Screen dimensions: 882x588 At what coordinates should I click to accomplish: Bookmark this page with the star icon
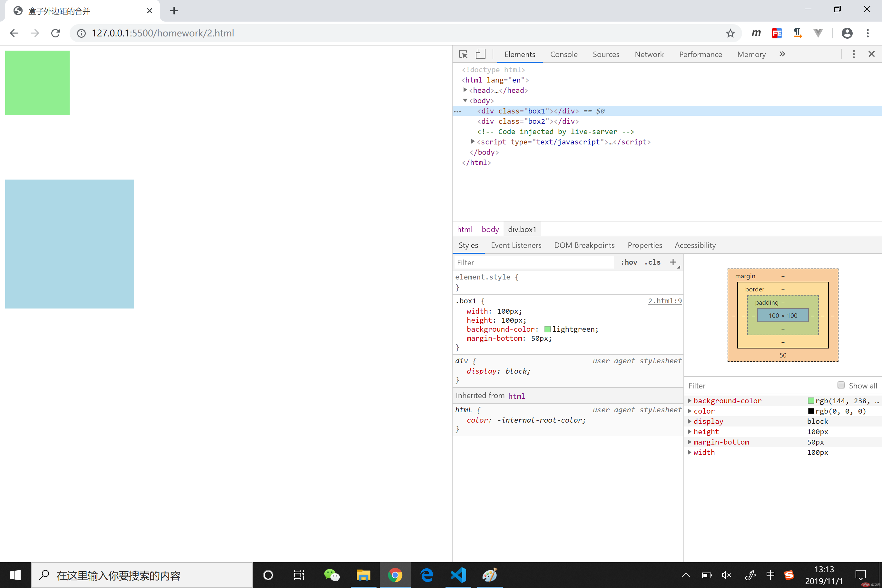coord(730,34)
